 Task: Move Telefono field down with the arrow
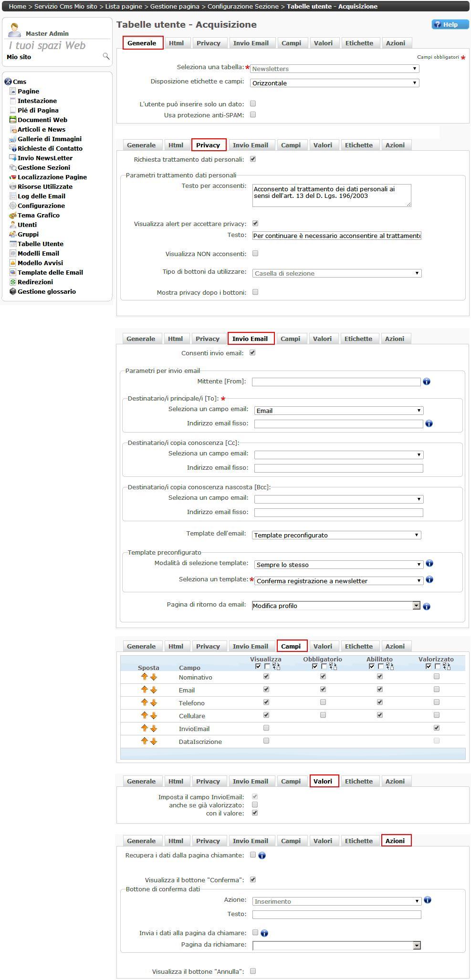pos(154,702)
